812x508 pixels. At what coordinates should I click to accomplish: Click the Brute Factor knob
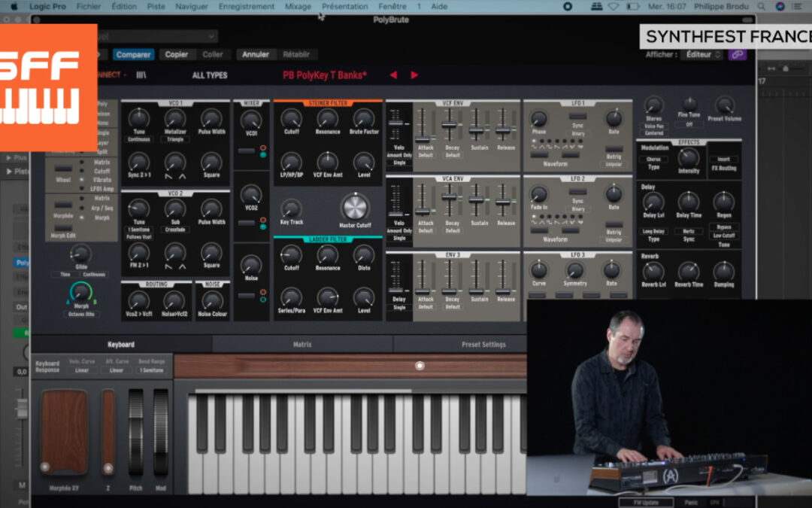[x=364, y=119]
